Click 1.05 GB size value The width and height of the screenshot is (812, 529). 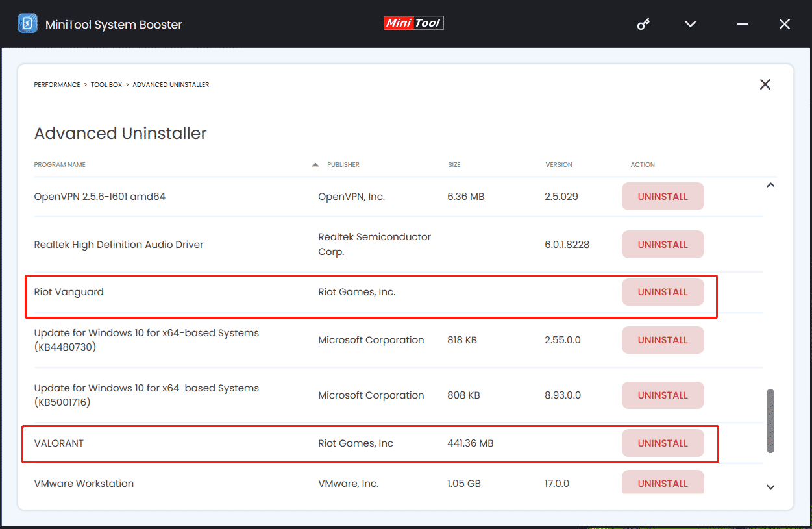click(x=463, y=484)
